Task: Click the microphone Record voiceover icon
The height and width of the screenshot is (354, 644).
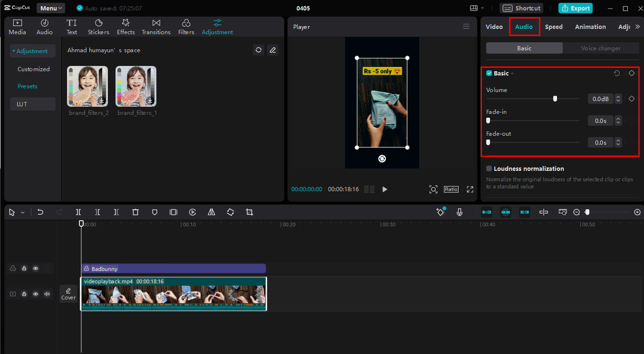Action: coord(459,212)
